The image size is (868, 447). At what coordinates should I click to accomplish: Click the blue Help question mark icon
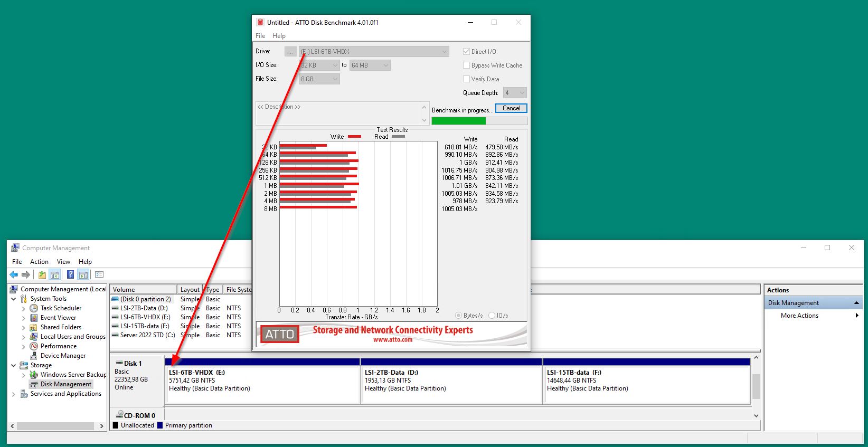pos(70,274)
